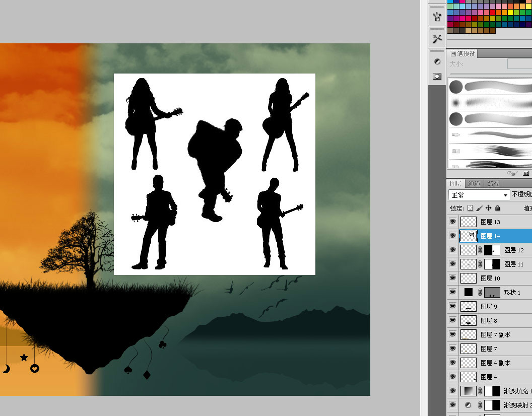The height and width of the screenshot is (416, 532).
Task: Hide the 渐变填充 1 layer
Action: 452,391
